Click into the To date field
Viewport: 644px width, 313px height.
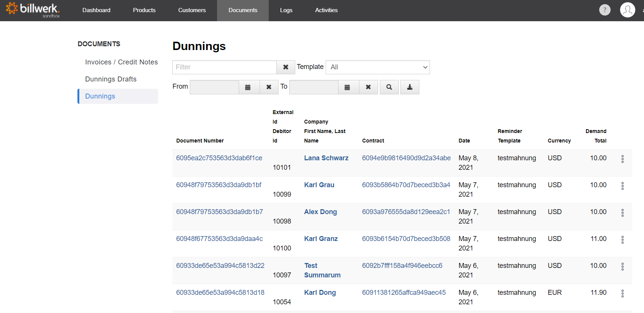pyautogui.click(x=314, y=87)
